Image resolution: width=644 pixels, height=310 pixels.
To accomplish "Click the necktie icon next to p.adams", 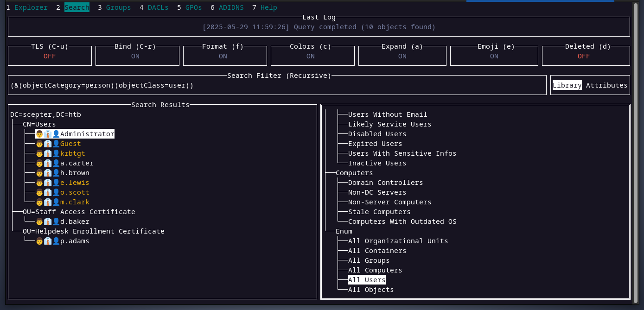I will 47,240.
